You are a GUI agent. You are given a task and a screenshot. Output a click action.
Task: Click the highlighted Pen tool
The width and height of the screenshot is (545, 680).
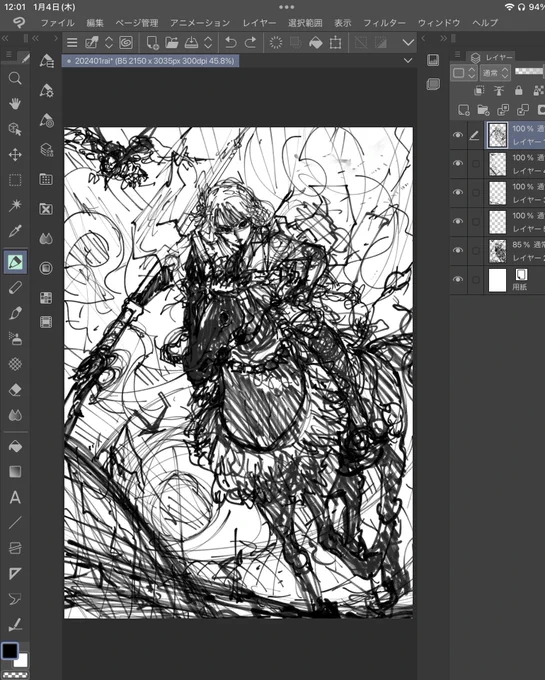(15, 262)
